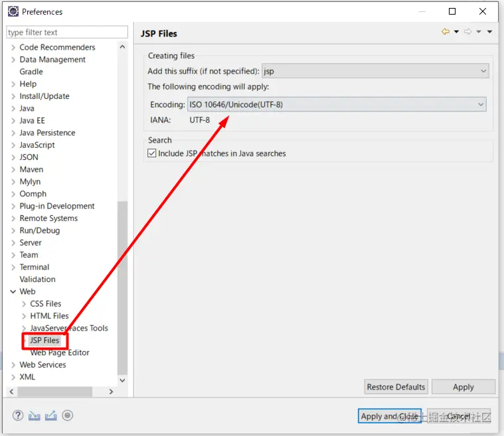
Task: Select Java Persistence in the tree
Action: click(47, 133)
